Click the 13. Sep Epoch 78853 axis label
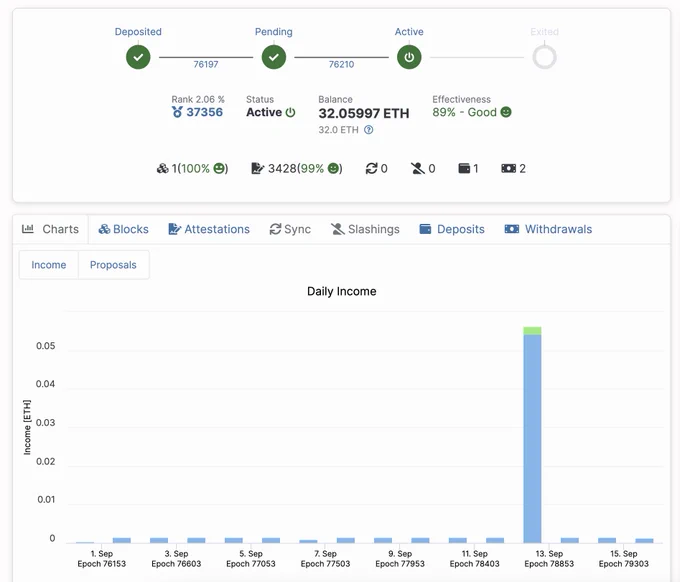680x582 pixels. 549,559
